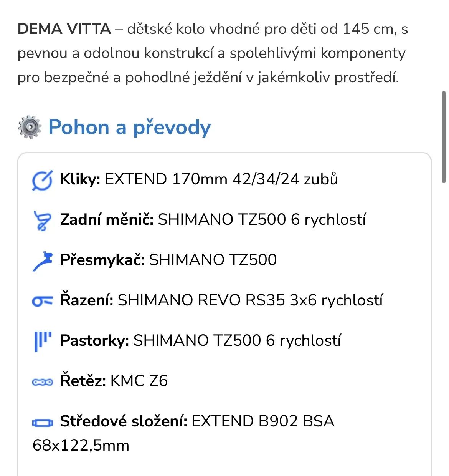Click the Kliky specification label
The height and width of the screenshot is (476, 449).
tap(80, 179)
